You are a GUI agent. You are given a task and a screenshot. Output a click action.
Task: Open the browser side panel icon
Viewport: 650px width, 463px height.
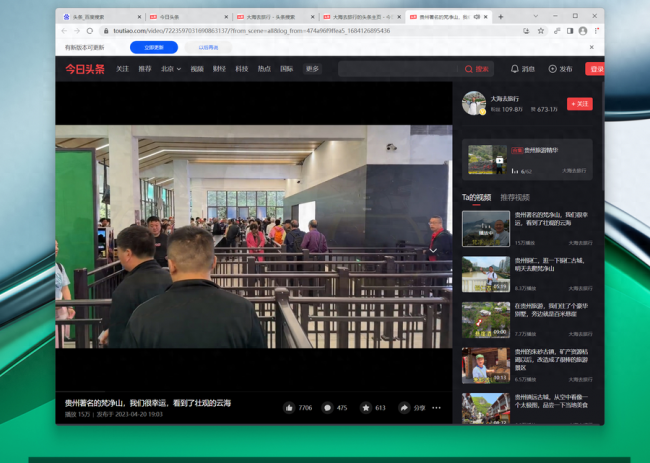(570, 31)
